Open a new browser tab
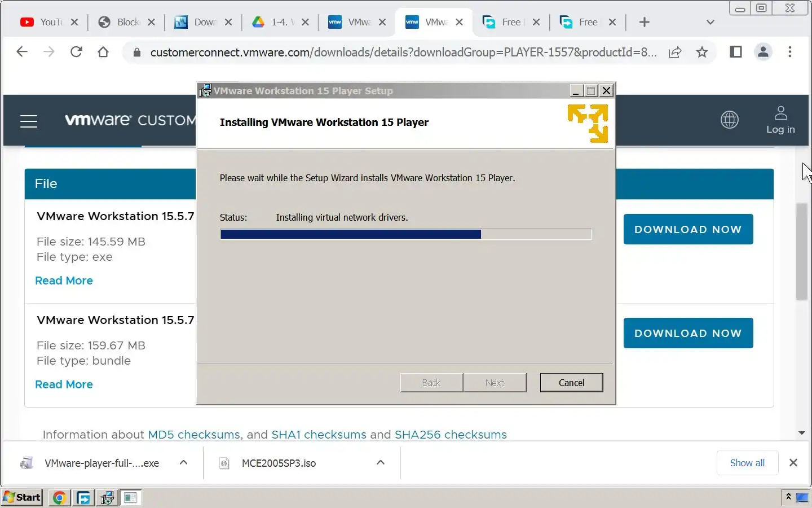 [645, 22]
